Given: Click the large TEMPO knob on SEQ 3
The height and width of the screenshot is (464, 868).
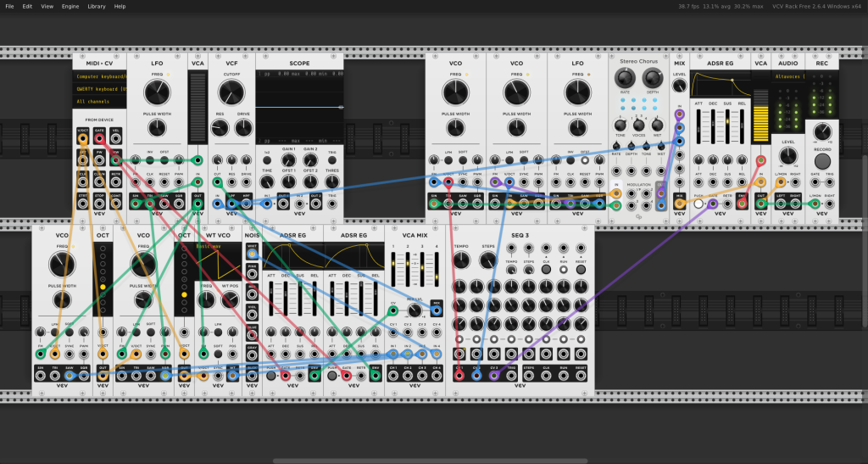Looking at the screenshot, I should [461, 260].
